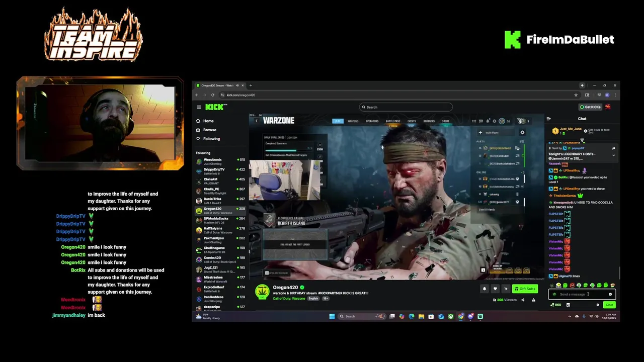Open the emoji picker in chat input

coord(610,294)
